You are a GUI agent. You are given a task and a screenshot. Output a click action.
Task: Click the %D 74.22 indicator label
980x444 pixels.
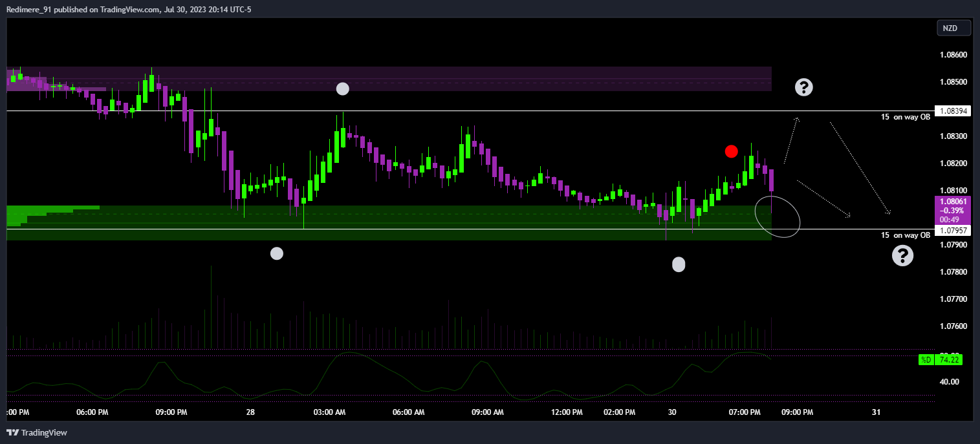pyautogui.click(x=940, y=359)
